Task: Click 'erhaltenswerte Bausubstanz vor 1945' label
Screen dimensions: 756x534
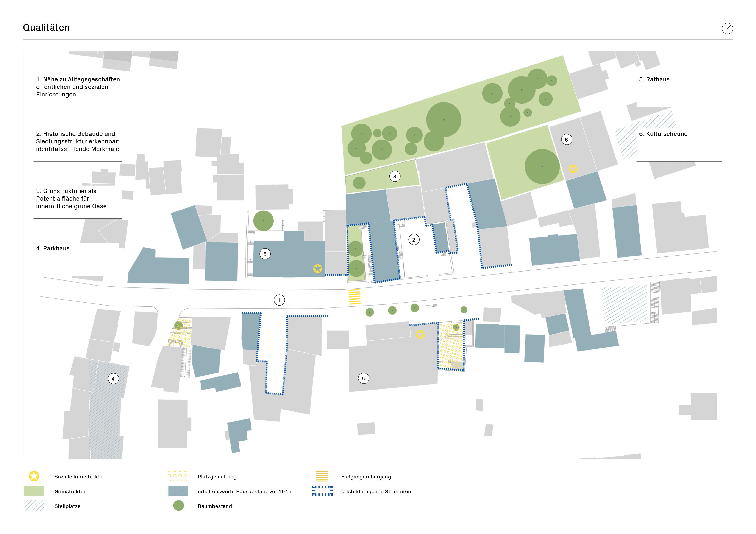Action: coord(245,492)
